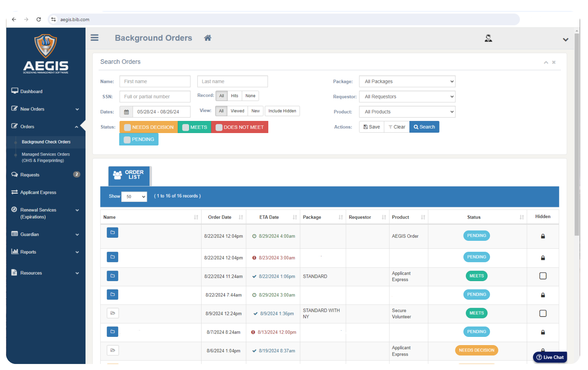Sort by Order Date column arrows
Viewport: 588px width, 370px height.
241,217
